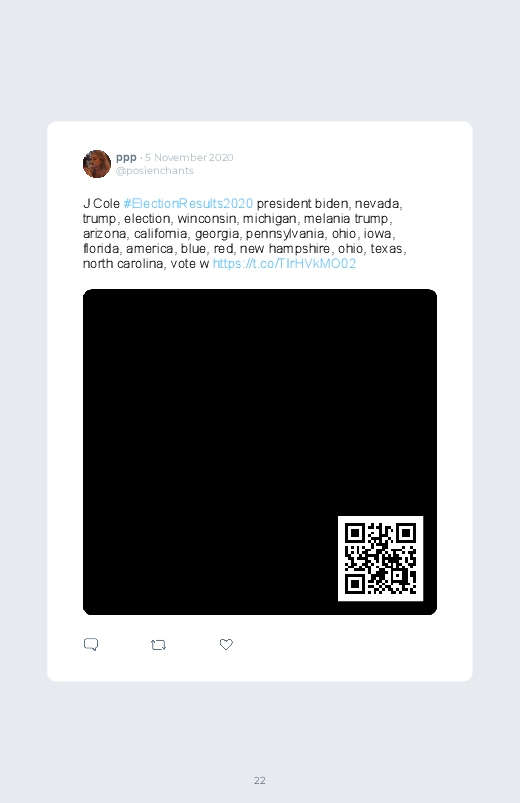520x803 pixels.
Task: Like the tweet with the heart icon
Action: point(226,644)
